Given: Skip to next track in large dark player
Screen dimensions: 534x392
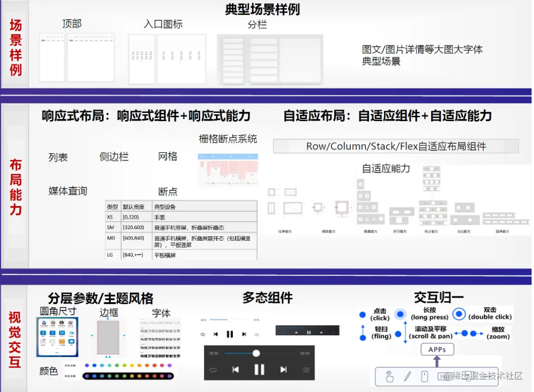Looking at the screenshot, I should (x=283, y=370).
